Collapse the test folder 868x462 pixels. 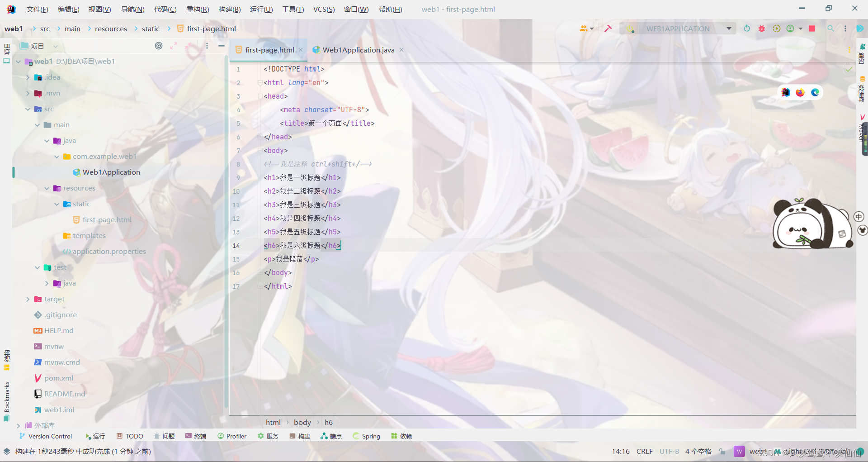tap(38, 267)
